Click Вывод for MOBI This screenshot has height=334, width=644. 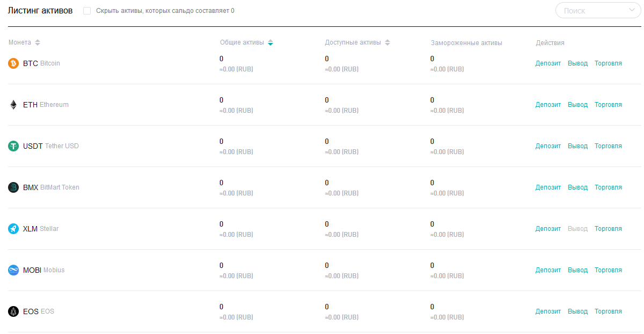click(x=577, y=270)
